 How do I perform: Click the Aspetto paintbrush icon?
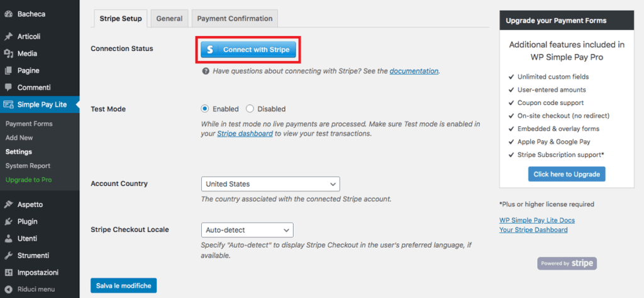8,204
